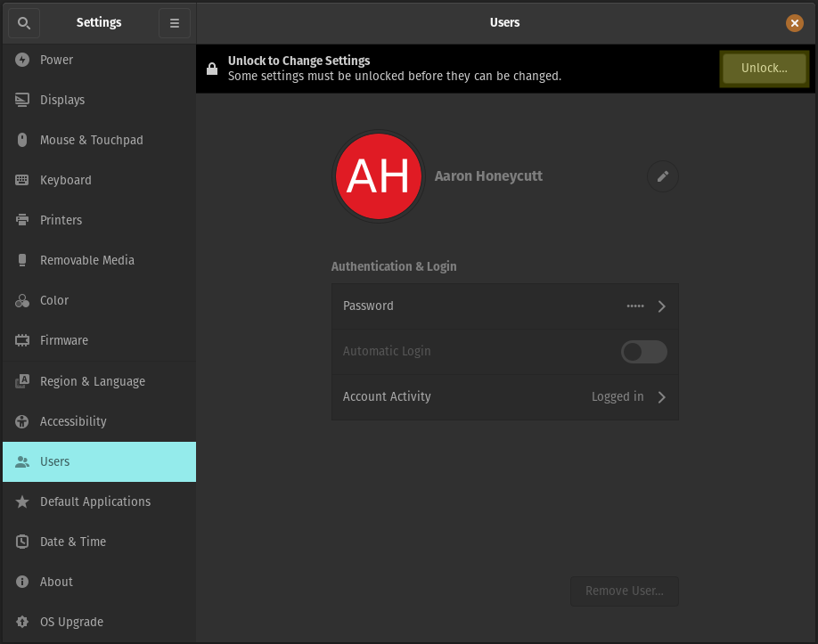
Task: Toggle the Automatic Login switch
Action: pos(643,352)
